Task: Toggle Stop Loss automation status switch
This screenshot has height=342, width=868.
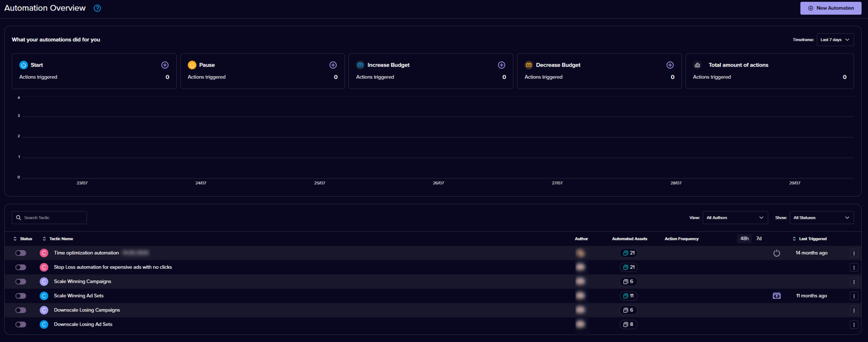Action: 21,267
